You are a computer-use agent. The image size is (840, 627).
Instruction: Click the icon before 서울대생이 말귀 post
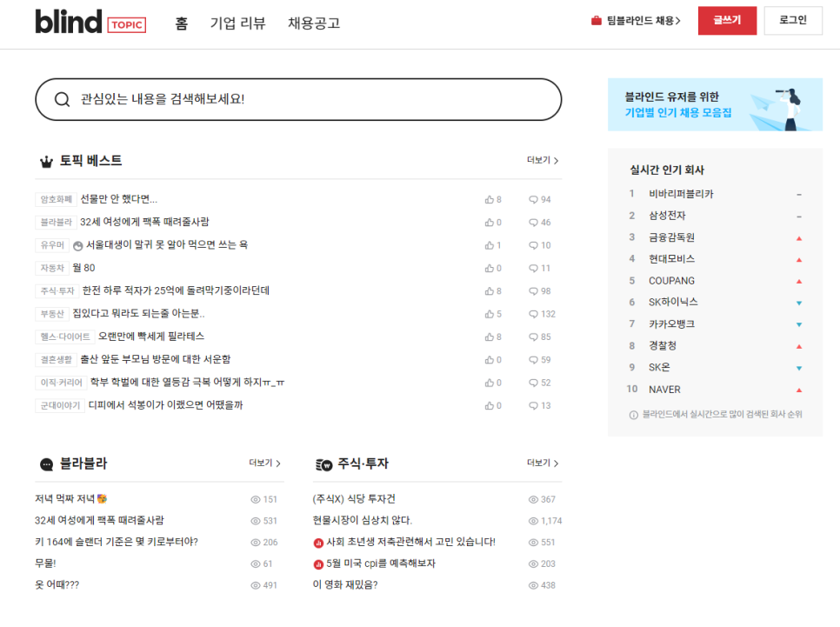pyautogui.click(x=78, y=246)
